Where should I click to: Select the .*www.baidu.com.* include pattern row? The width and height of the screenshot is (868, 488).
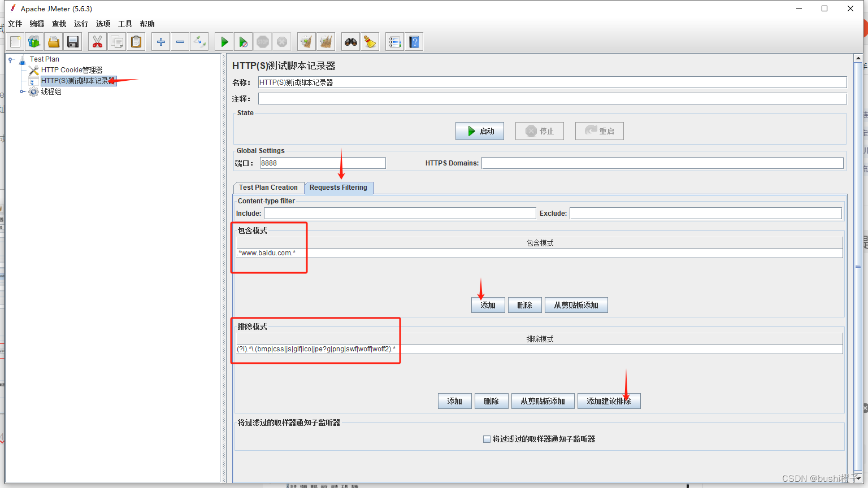point(540,253)
